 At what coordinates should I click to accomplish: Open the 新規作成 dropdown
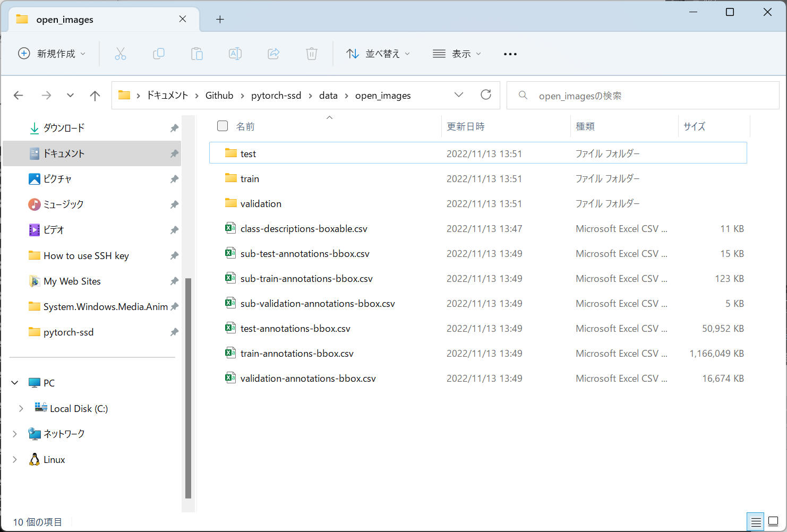pos(52,54)
